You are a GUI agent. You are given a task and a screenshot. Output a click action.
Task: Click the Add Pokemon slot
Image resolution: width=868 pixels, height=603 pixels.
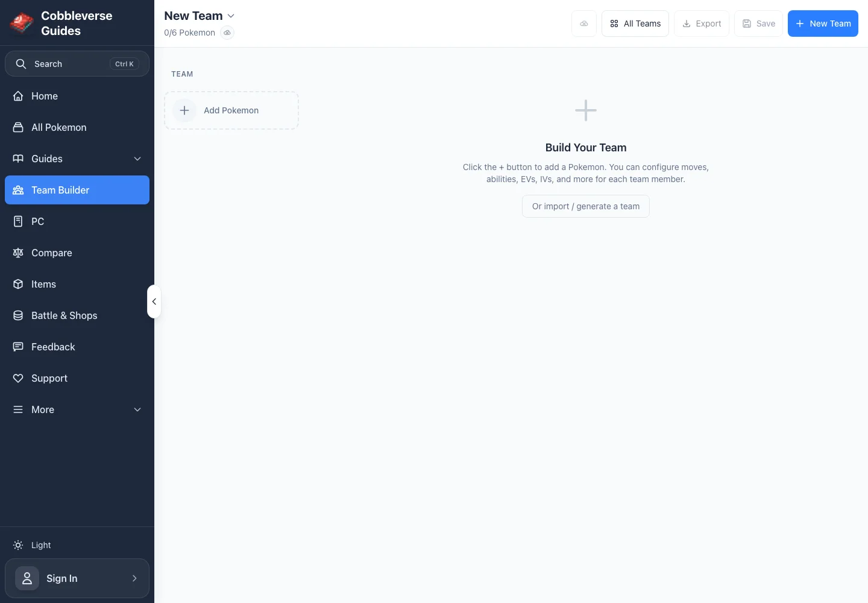tap(231, 110)
